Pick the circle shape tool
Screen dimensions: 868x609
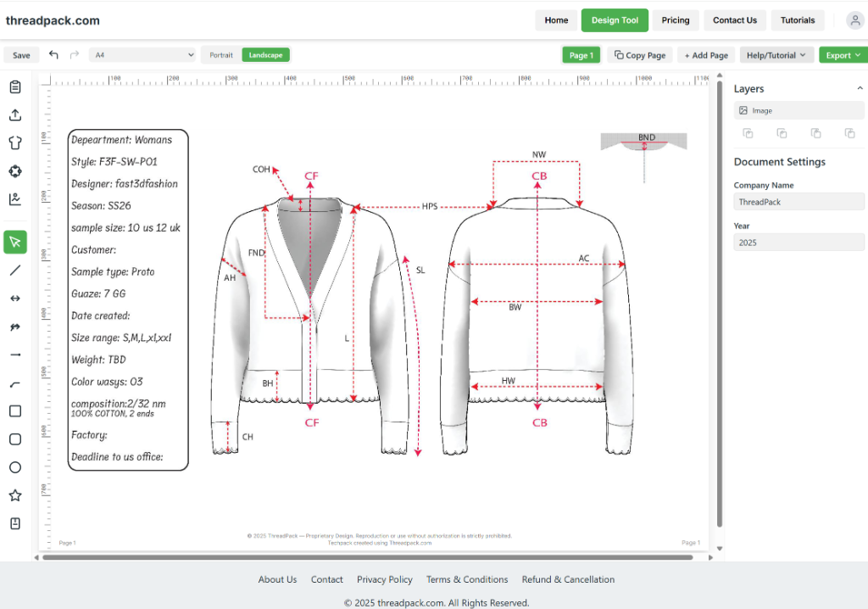coord(15,467)
